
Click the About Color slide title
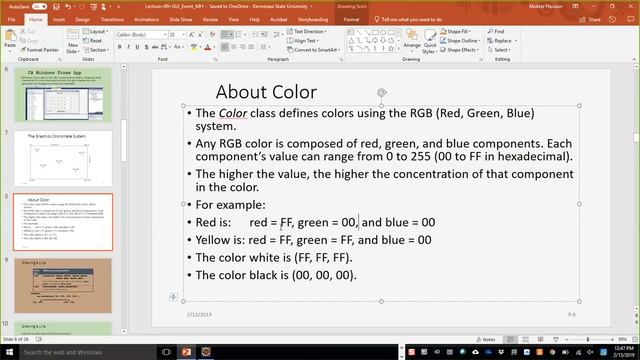(x=266, y=92)
